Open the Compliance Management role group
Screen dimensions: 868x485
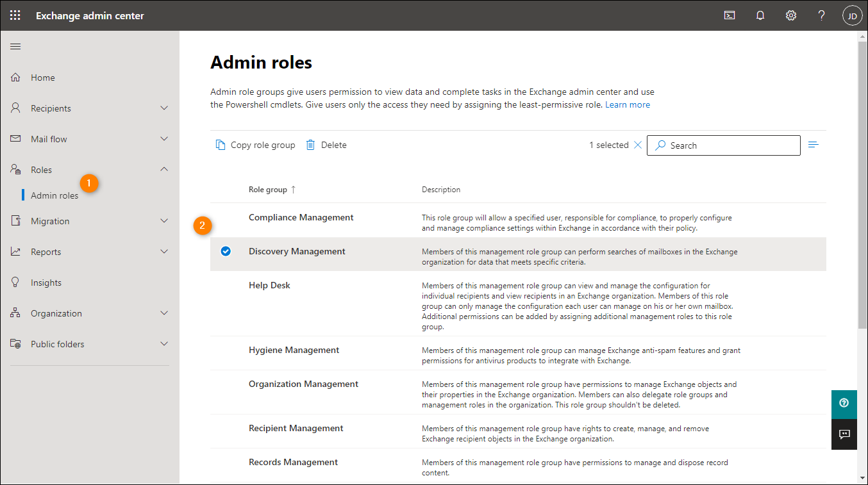tap(301, 217)
